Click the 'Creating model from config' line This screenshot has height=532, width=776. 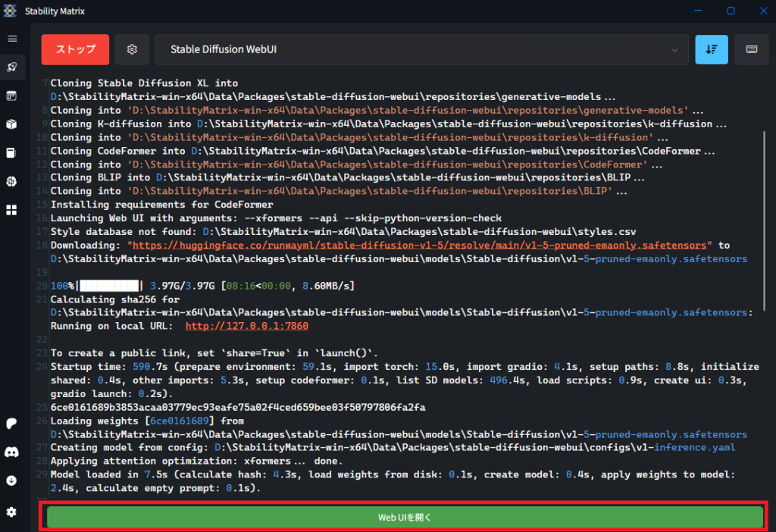pos(393,447)
